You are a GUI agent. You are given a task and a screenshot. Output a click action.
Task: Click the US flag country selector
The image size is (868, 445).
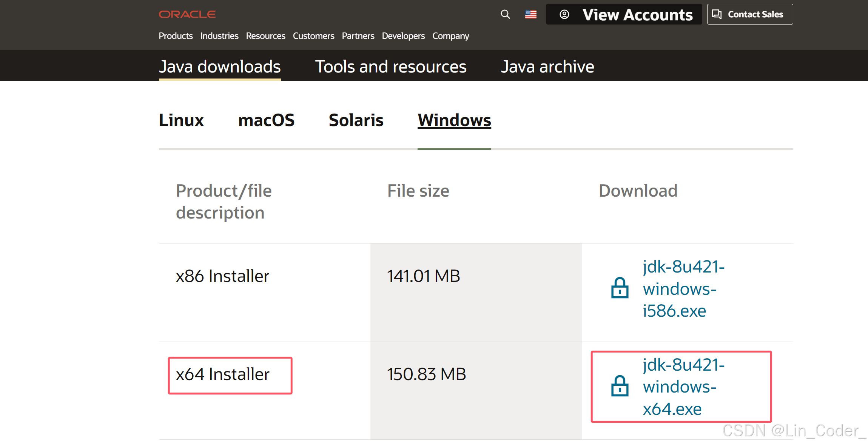pos(531,14)
